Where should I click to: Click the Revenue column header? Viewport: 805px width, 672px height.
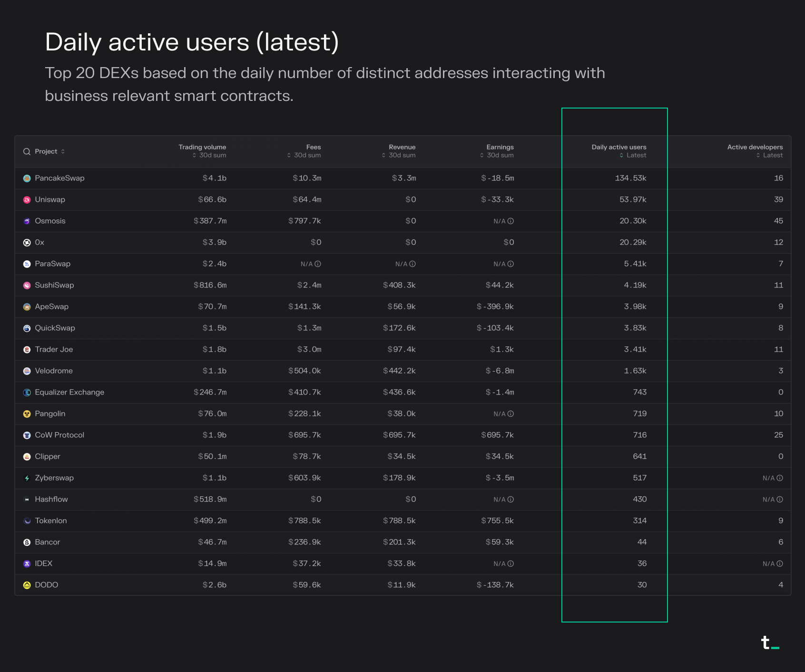tap(402, 148)
